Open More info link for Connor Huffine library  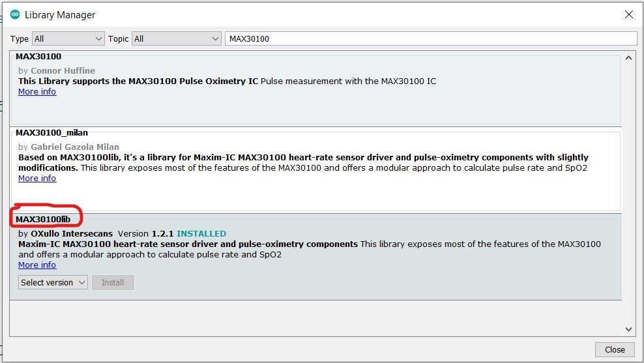(x=37, y=92)
